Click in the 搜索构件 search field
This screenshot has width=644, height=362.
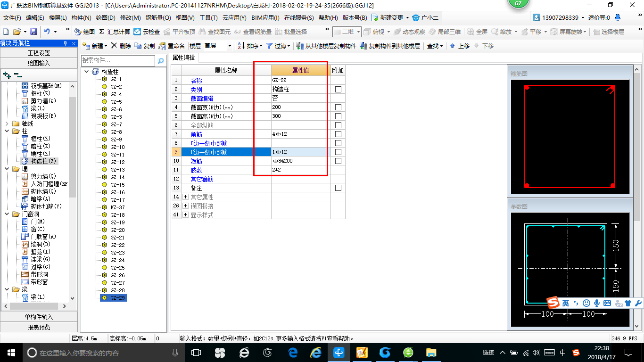118,60
